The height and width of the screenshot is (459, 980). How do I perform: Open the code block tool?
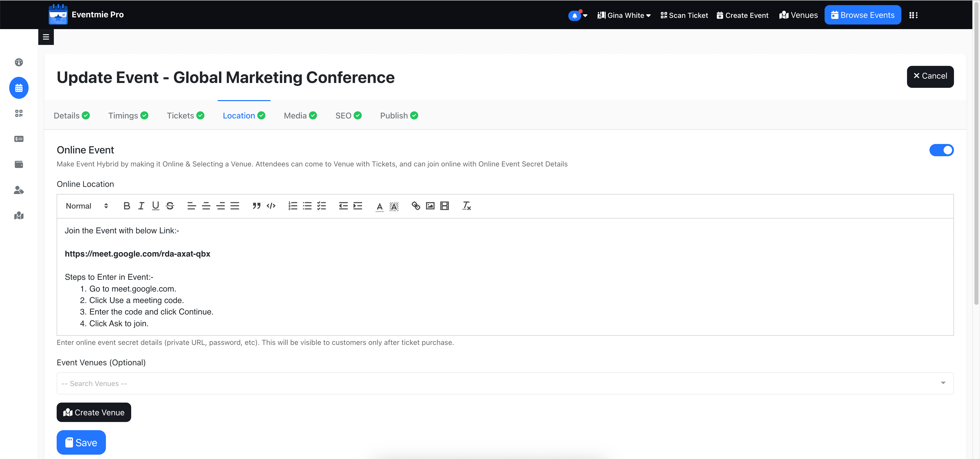(x=271, y=206)
